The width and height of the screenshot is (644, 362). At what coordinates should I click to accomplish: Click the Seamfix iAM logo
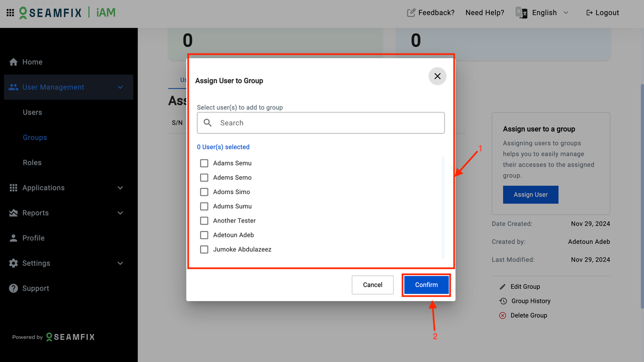tap(67, 13)
